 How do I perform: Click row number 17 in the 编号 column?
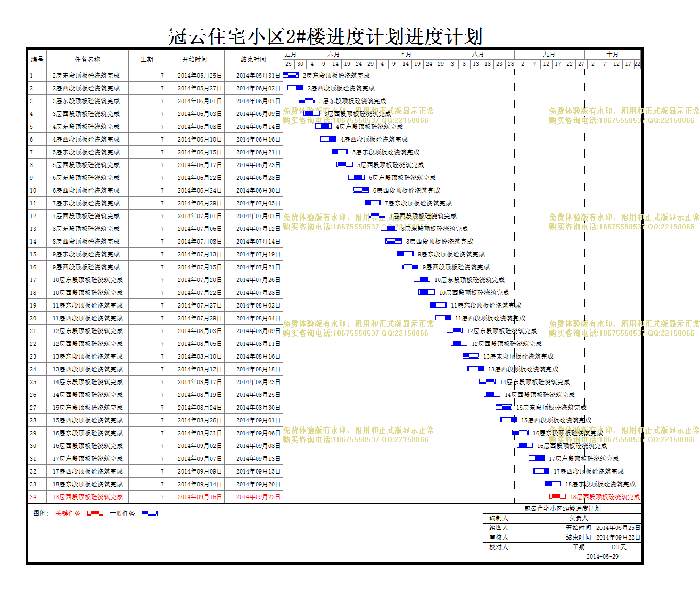pos(33,280)
